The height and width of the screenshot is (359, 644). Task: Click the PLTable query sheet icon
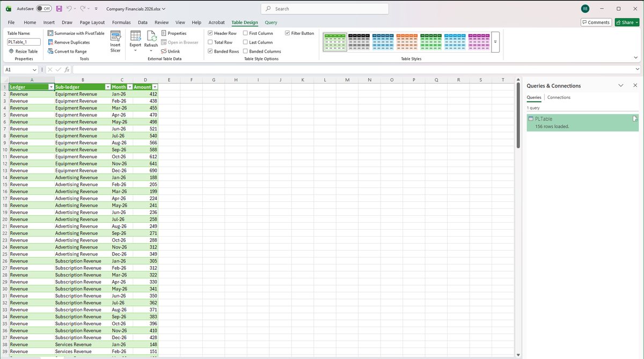coord(635,119)
